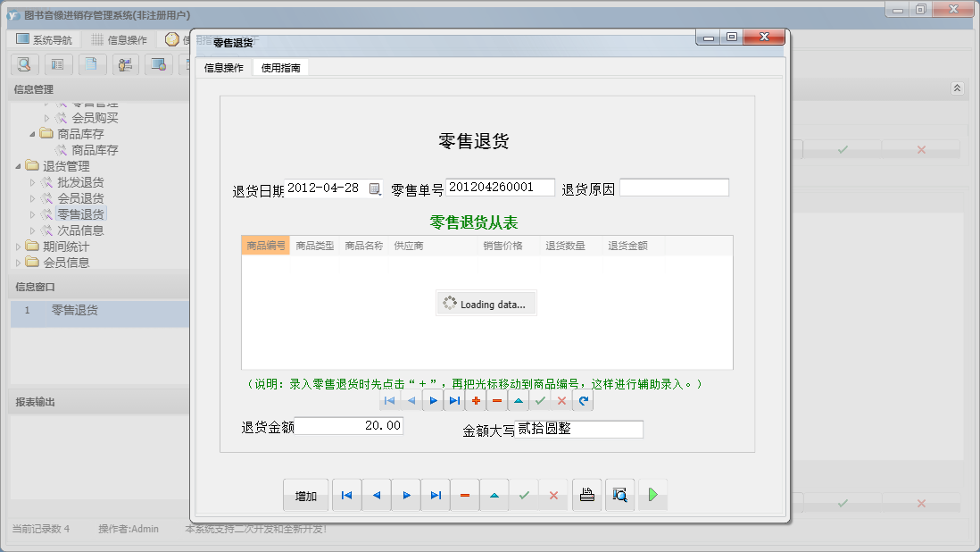Click the refresh arrow icon in detail navigator

tap(582, 400)
